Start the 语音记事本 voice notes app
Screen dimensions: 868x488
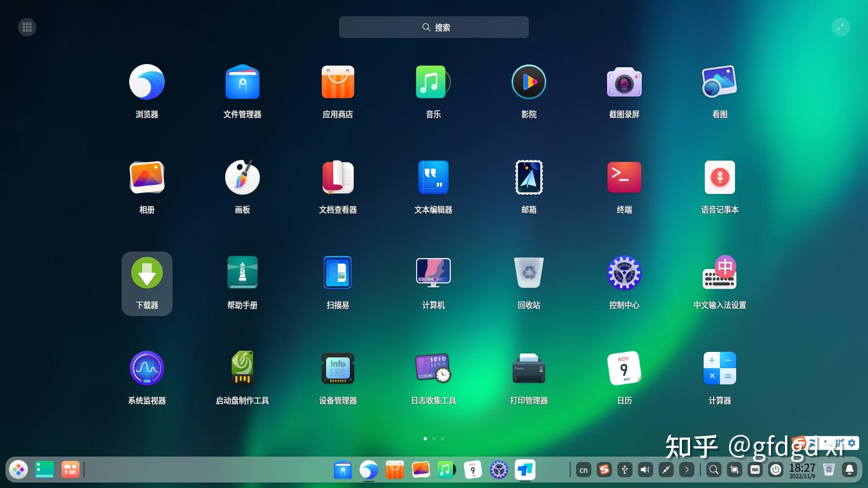[x=719, y=177]
